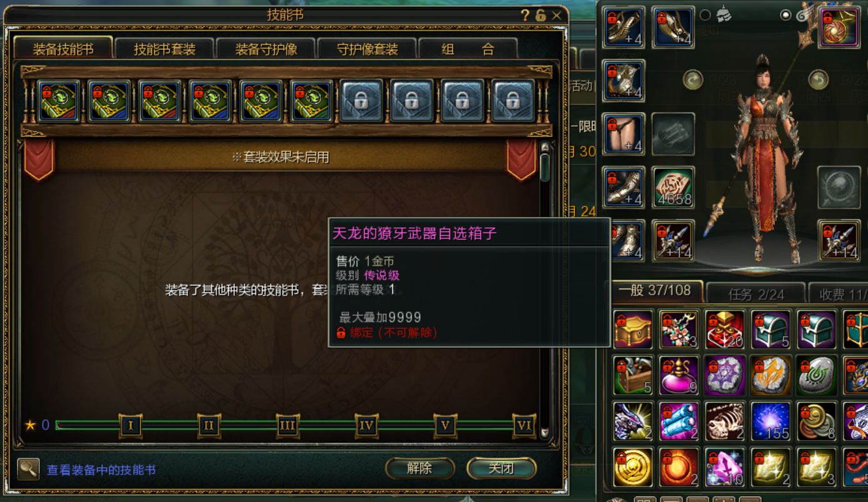Screen dimensions: 868x502
Task: Click the 关闭 button
Action: pyautogui.click(x=501, y=468)
